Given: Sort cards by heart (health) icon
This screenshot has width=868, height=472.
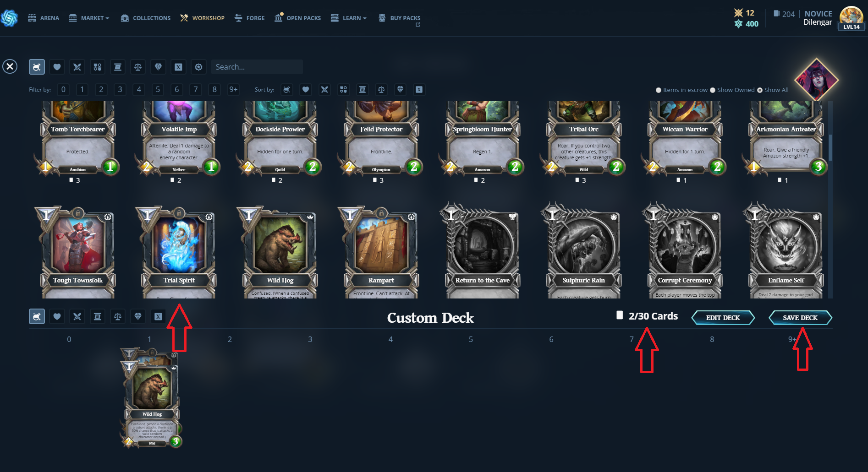Looking at the screenshot, I should pyautogui.click(x=306, y=90).
